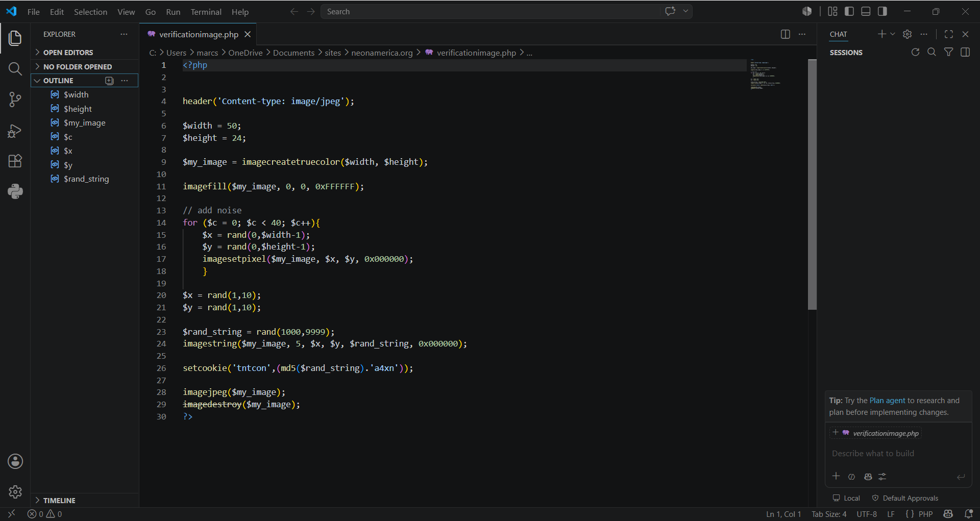Go back with the left arrow
980x521 pixels.
pos(294,11)
